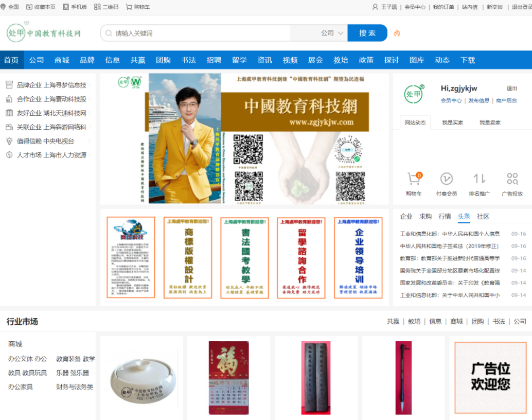Image resolution: width=532 pixels, height=420 pixels.
Task: Open the 乐器 弦乐器 category link
Action: point(73,373)
